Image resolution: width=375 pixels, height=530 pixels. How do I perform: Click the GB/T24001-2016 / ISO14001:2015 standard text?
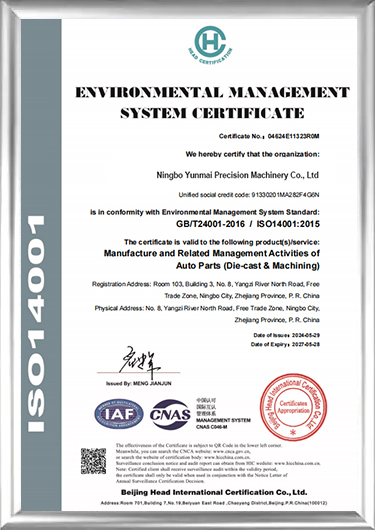(248, 224)
